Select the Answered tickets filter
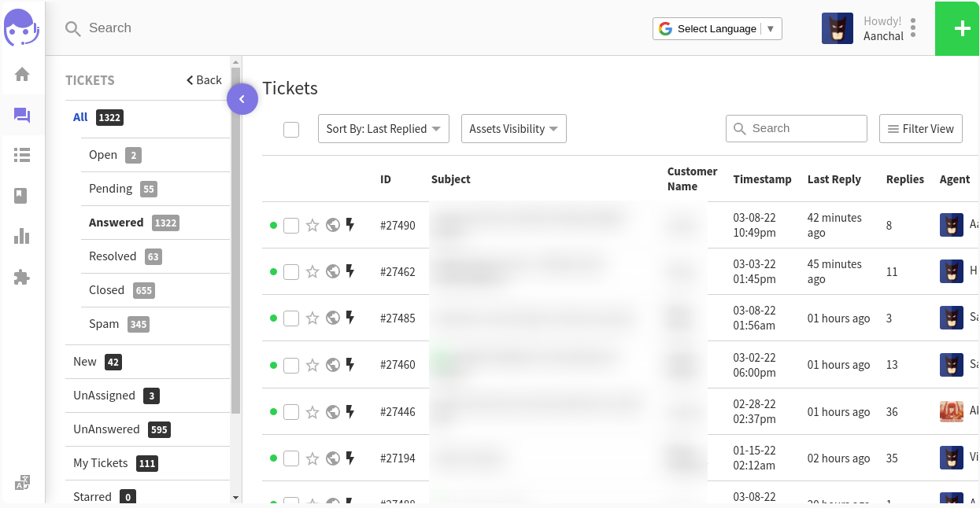 [x=116, y=222]
